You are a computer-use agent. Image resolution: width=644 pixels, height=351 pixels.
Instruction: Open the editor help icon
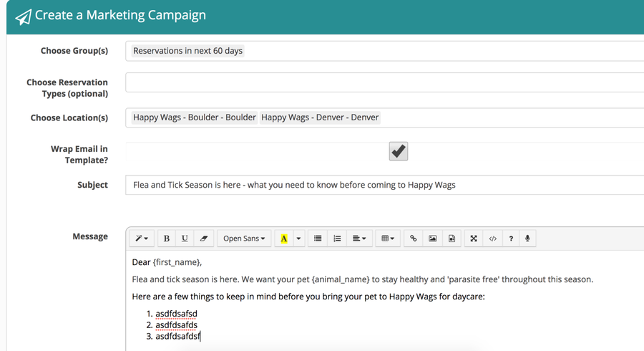pos(510,239)
